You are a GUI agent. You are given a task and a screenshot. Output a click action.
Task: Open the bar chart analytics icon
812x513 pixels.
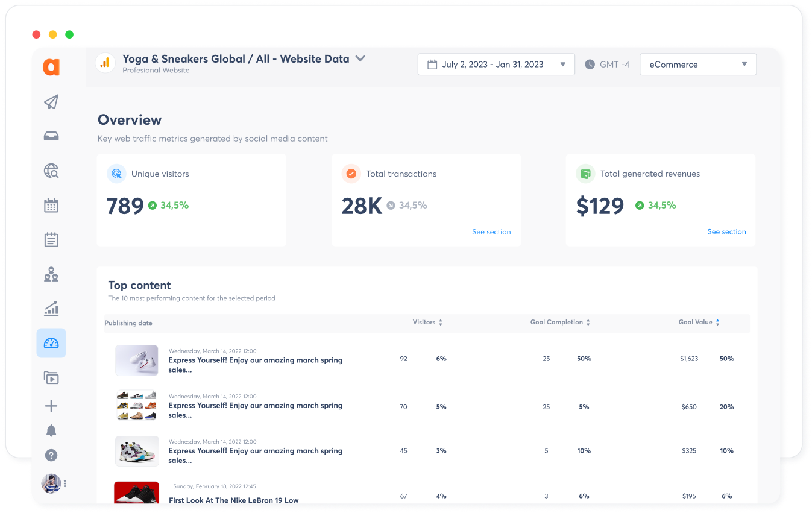tap(51, 309)
